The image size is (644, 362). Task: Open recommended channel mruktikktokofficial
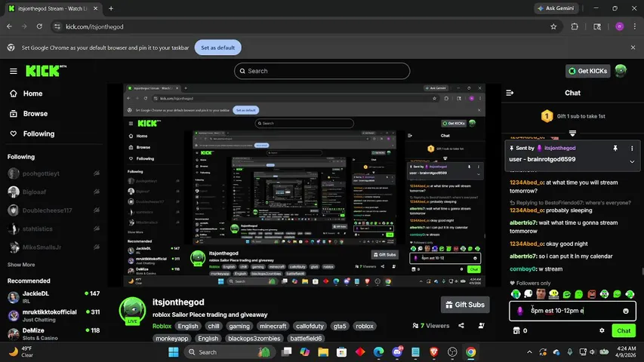point(54,315)
